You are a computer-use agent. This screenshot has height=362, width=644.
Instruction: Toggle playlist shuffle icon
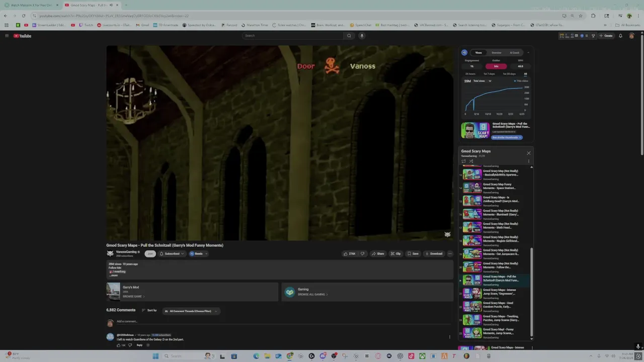[471, 161]
